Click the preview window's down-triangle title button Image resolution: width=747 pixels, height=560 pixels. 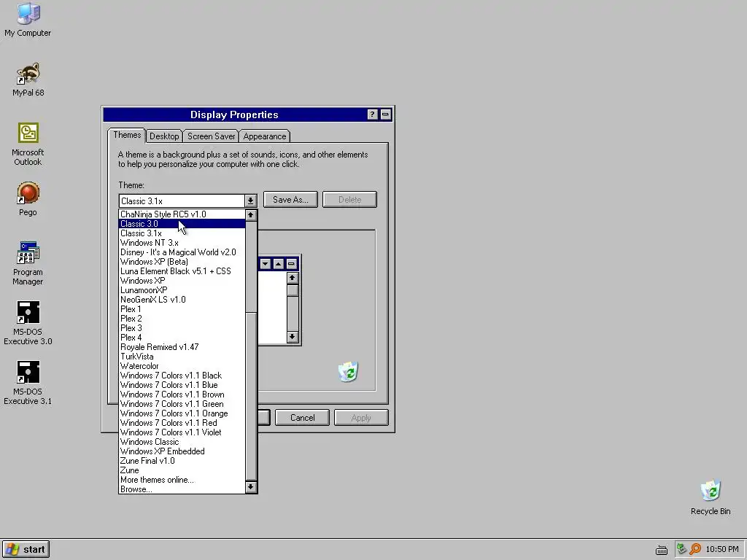click(x=266, y=263)
